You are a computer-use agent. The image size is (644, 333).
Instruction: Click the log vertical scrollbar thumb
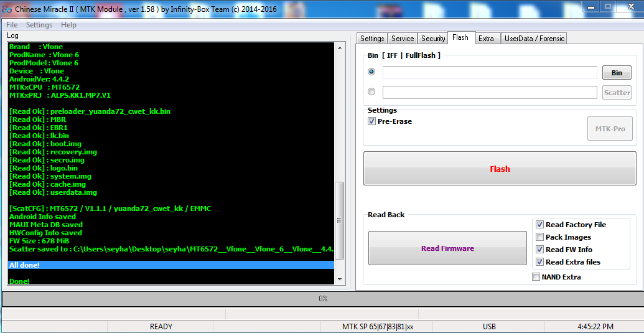pyautogui.click(x=339, y=220)
